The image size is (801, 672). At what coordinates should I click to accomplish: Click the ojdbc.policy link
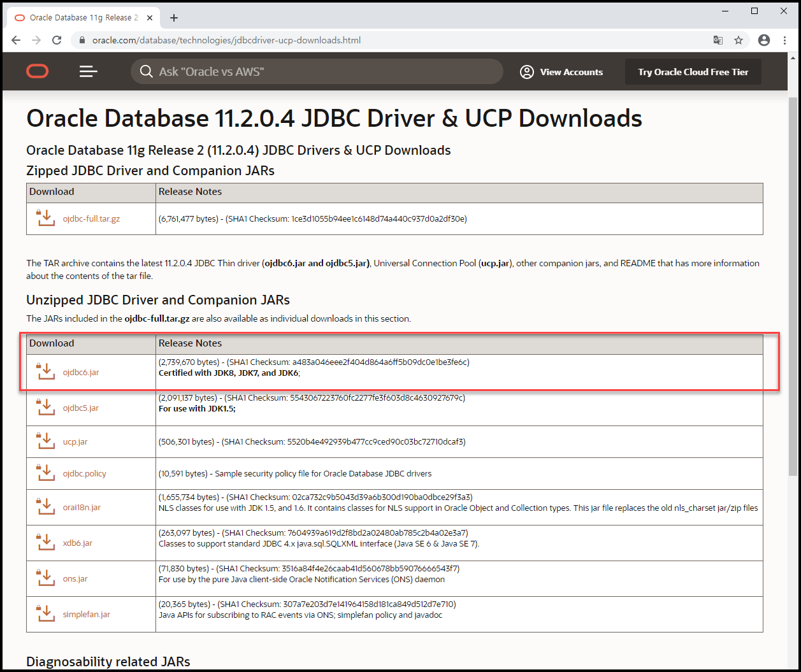[x=85, y=473]
